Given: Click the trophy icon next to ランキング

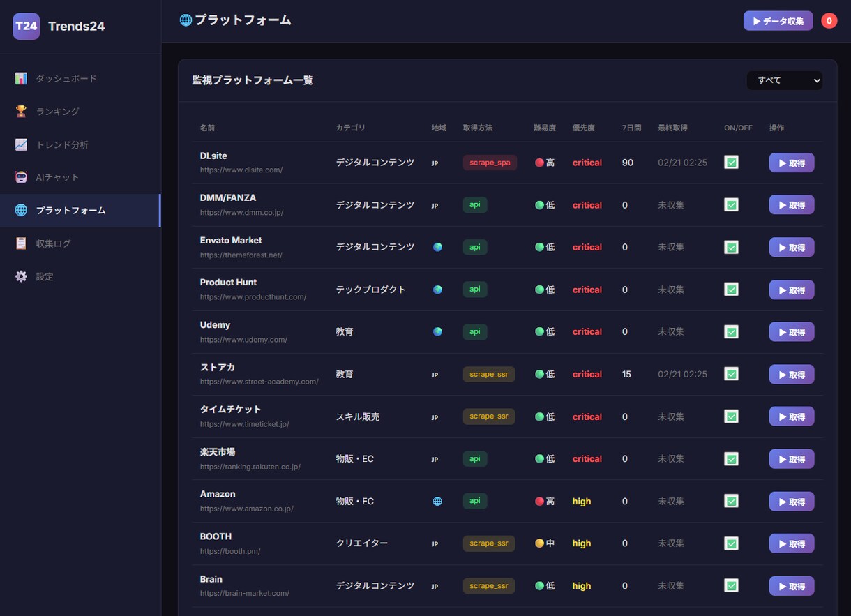Looking at the screenshot, I should coord(21,111).
